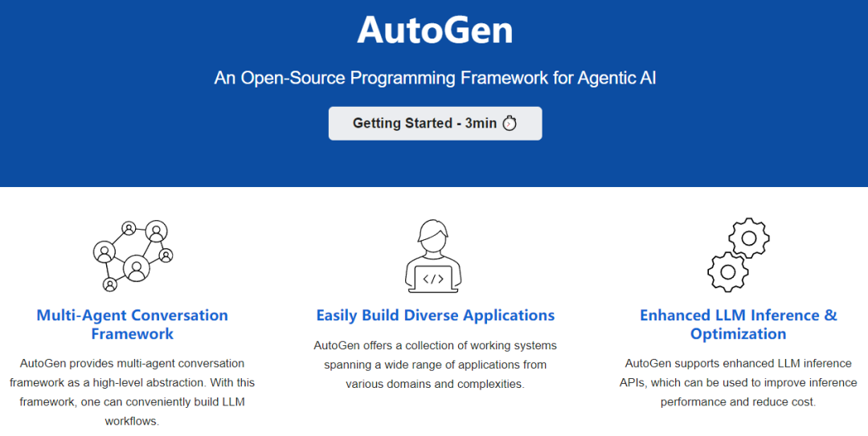The width and height of the screenshot is (868, 436).
Task: Click the developer with laptop icon
Action: click(433, 255)
